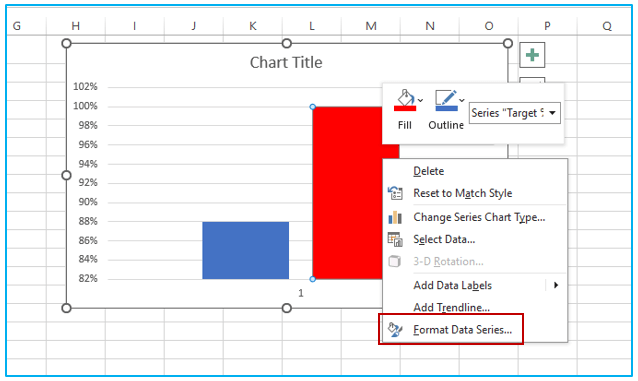Click the chart's top-middle resize handle
The width and height of the screenshot is (638, 381).
[x=287, y=43]
